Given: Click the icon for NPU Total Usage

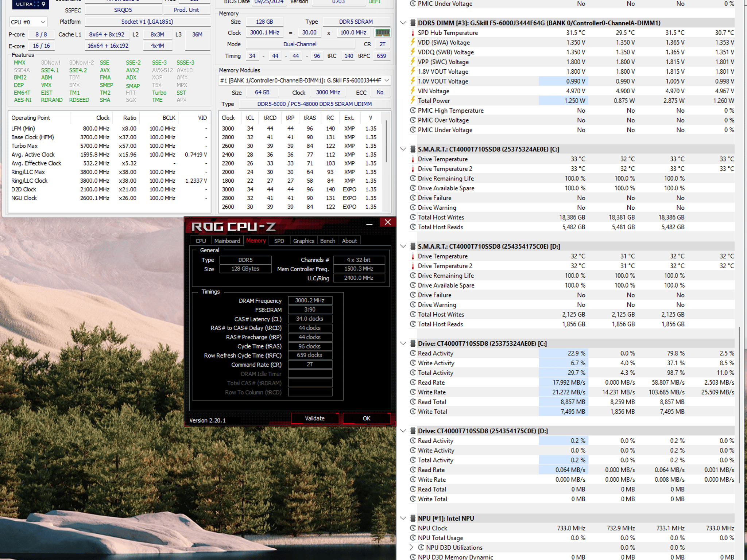Looking at the screenshot, I should pos(413,538).
